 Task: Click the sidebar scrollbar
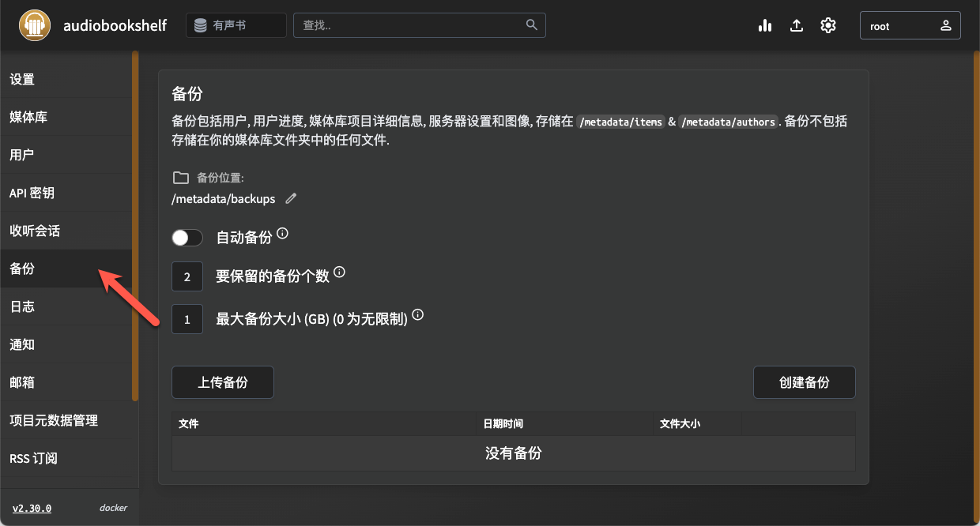pos(135,227)
